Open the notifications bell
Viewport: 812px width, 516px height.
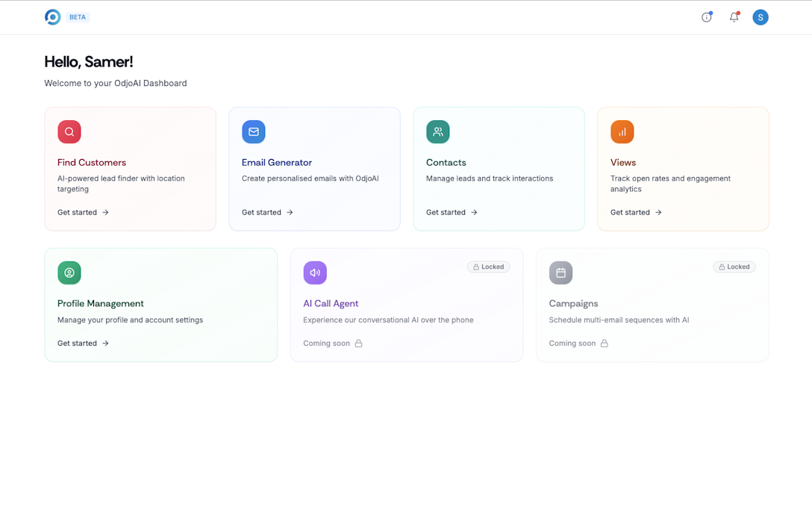(734, 17)
